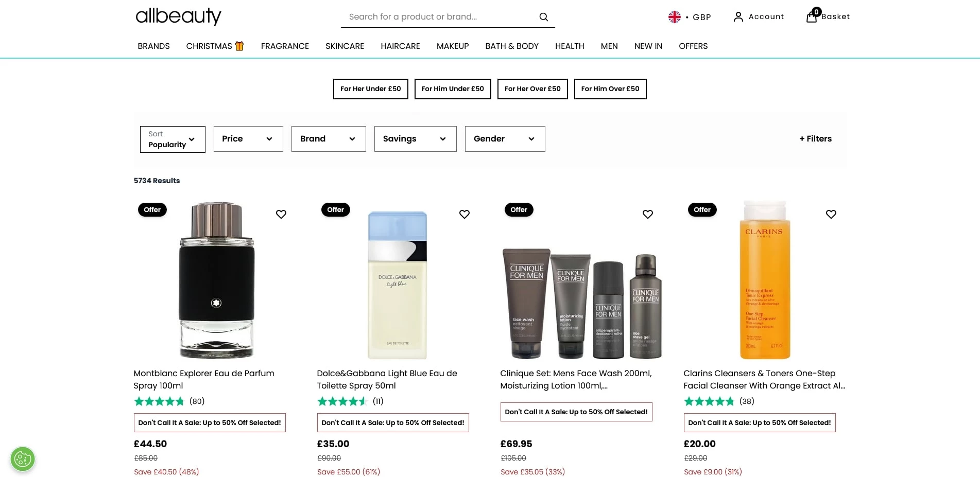Click the product search field

point(438,17)
